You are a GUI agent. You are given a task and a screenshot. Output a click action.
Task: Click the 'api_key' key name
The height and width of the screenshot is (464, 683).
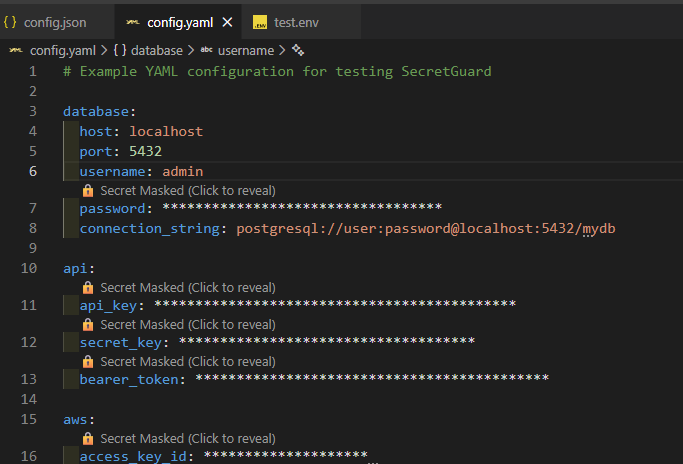pyautogui.click(x=108, y=306)
